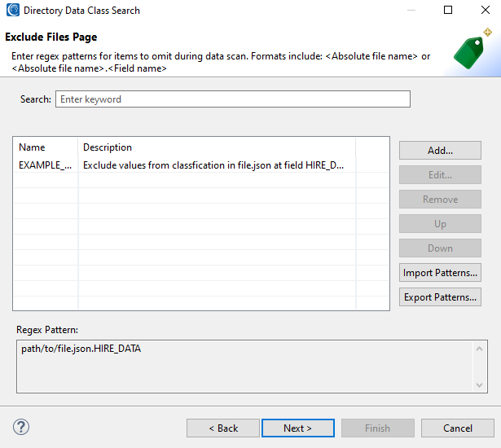
Task: Click the Regex Pattern scroll up arrow
Action: pos(479,349)
